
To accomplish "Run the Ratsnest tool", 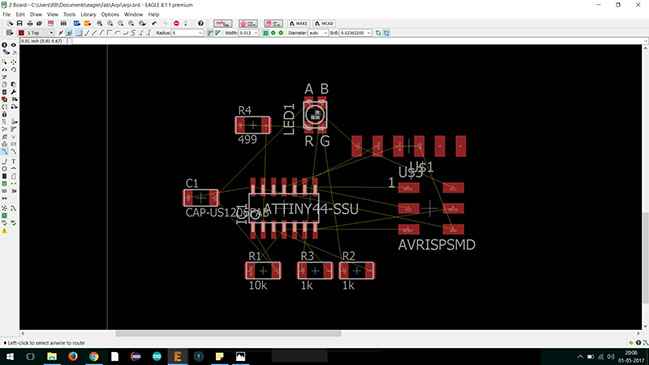I will [x=5, y=208].
